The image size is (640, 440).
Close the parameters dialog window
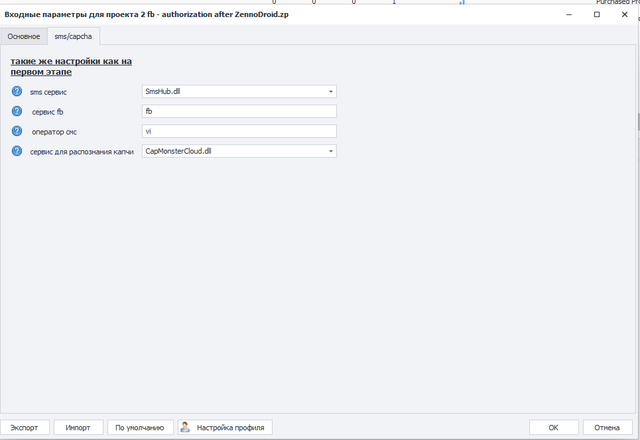coord(624,14)
